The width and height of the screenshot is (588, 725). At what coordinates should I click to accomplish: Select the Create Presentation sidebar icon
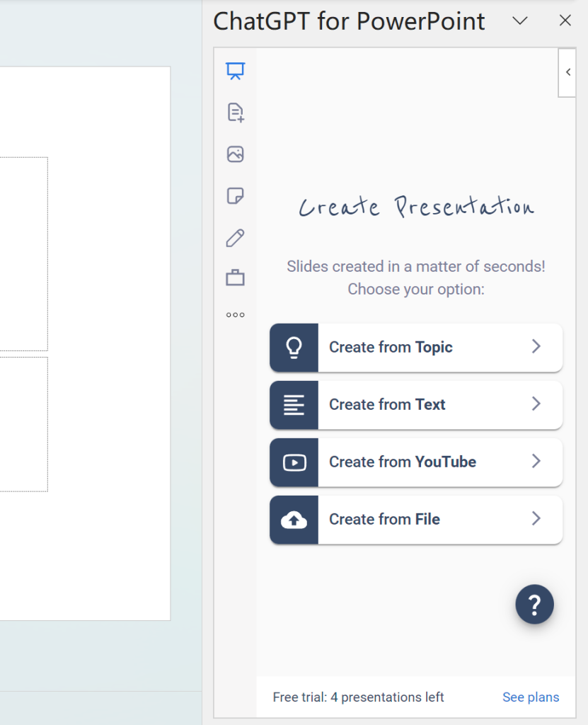click(x=236, y=71)
